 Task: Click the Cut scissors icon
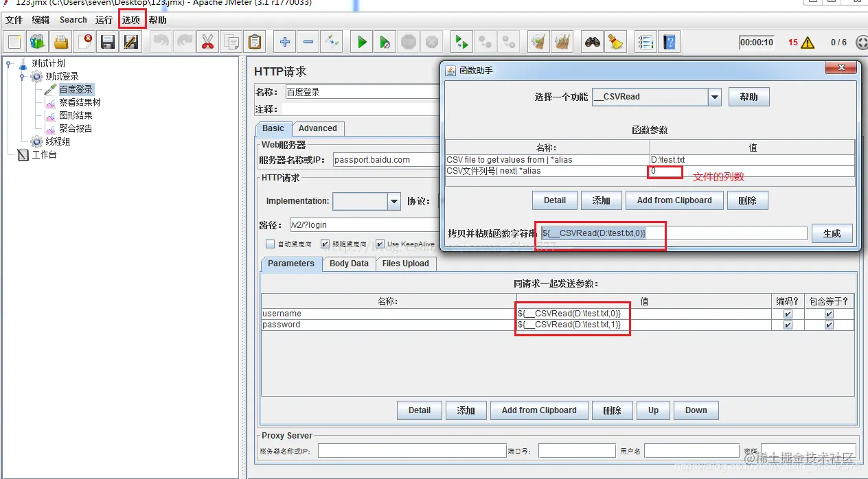coord(207,42)
